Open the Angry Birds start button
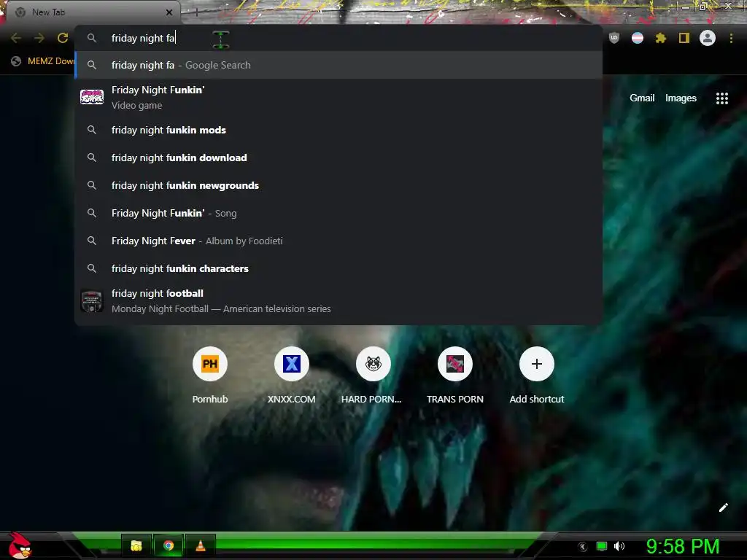This screenshot has width=747, height=560. pyautogui.click(x=20, y=545)
